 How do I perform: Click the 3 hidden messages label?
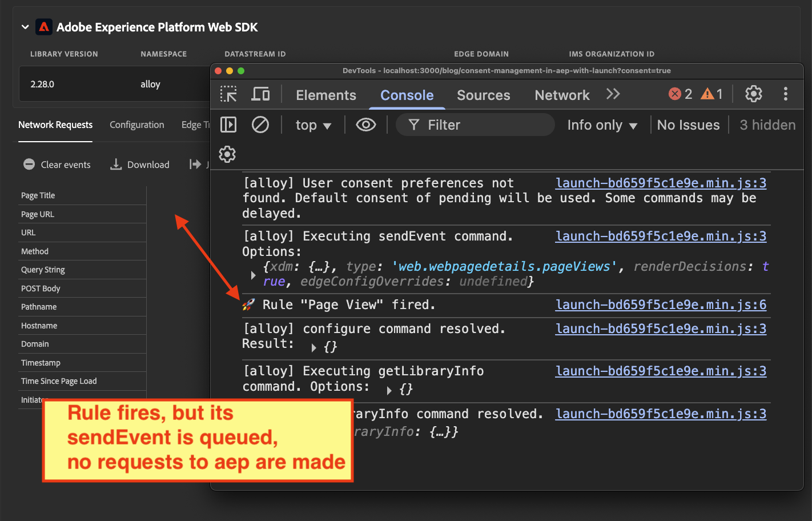coord(767,125)
